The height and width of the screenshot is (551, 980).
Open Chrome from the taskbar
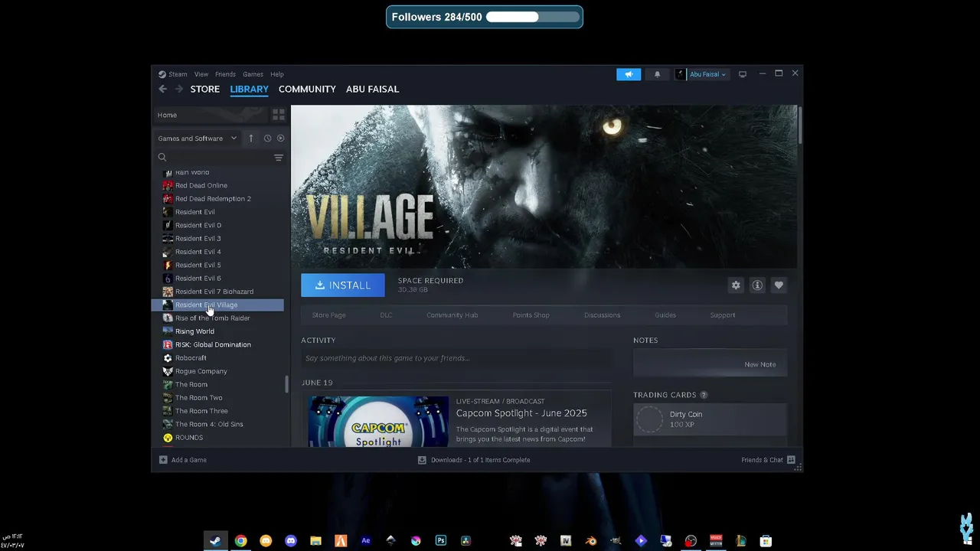(x=240, y=540)
